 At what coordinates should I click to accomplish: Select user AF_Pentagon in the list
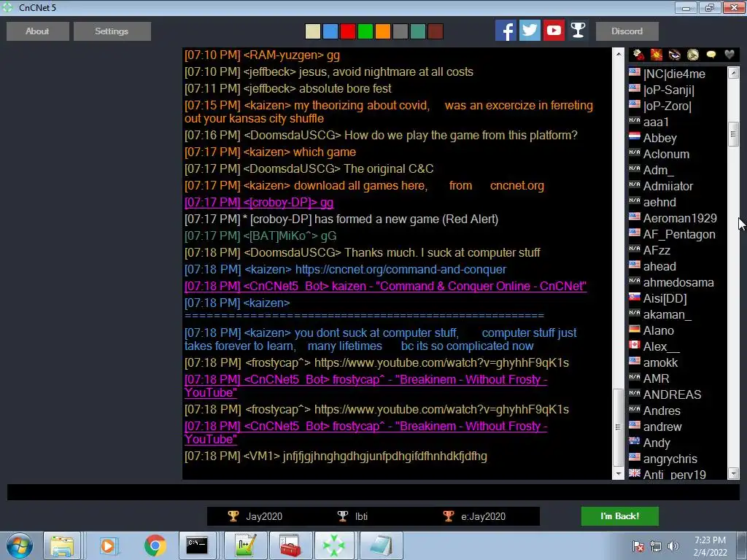[x=678, y=234]
